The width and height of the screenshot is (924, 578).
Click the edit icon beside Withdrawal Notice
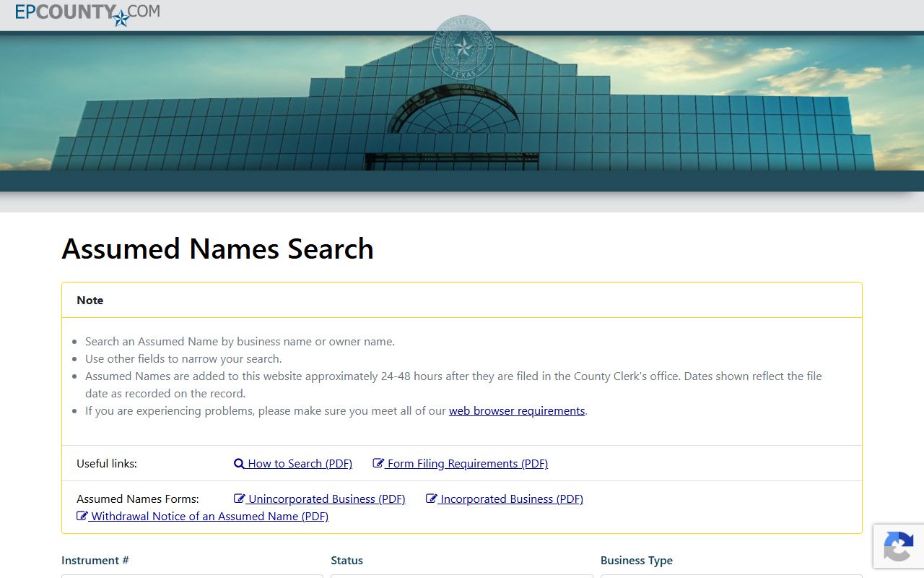82,517
